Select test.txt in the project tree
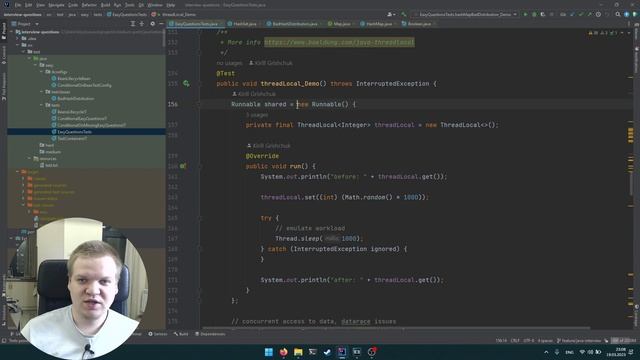This screenshot has width=640, height=360. pyautogui.click(x=48, y=165)
